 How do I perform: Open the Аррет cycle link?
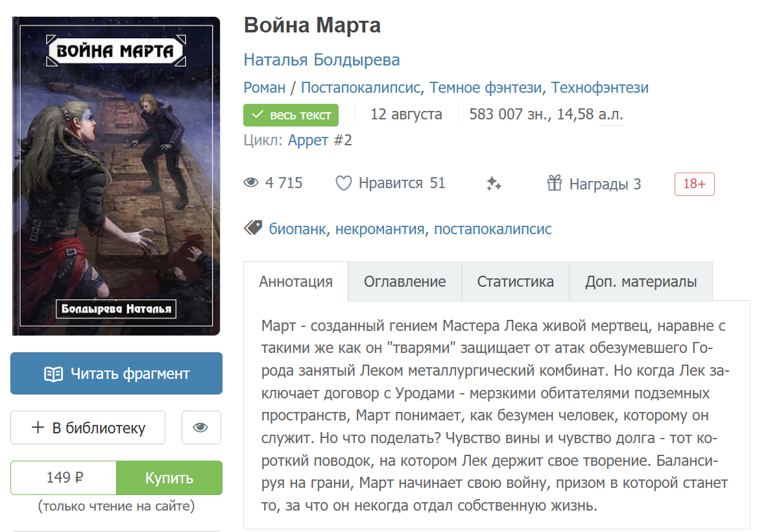click(307, 140)
